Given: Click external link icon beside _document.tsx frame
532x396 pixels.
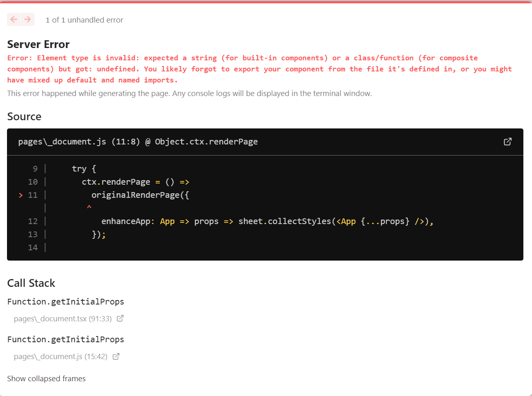Looking at the screenshot, I should pyautogui.click(x=120, y=318).
